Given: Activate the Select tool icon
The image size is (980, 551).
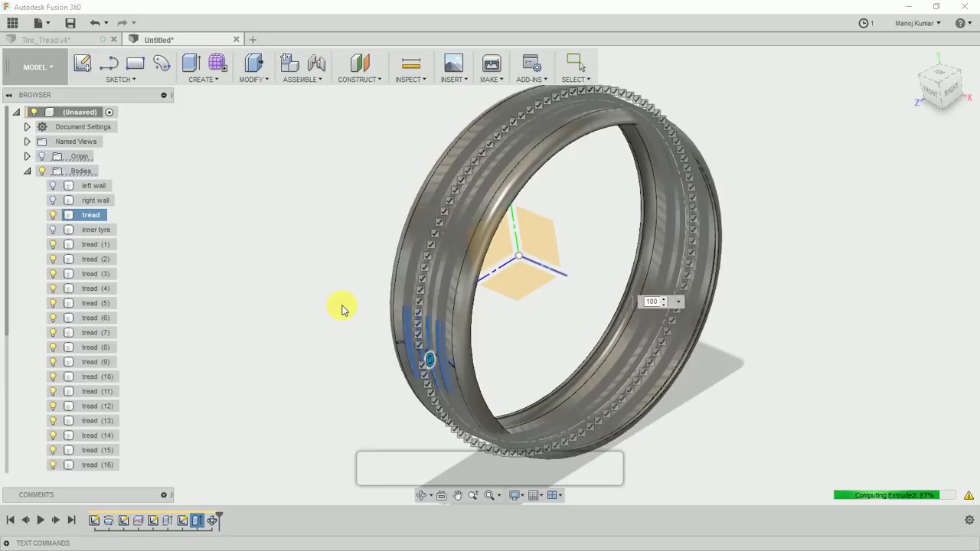Looking at the screenshot, I should (576, 62).
